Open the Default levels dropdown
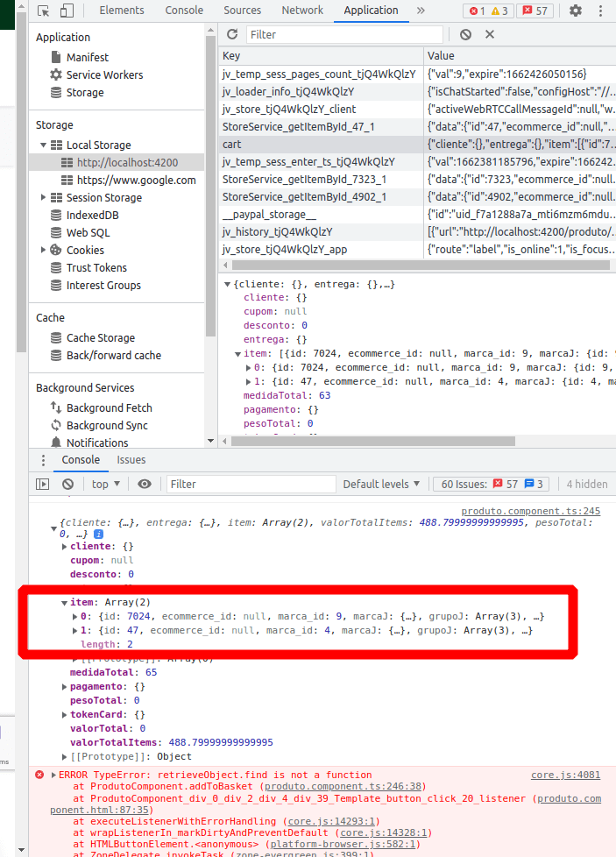This screenshot has height=857, width=616. [381, 485]
